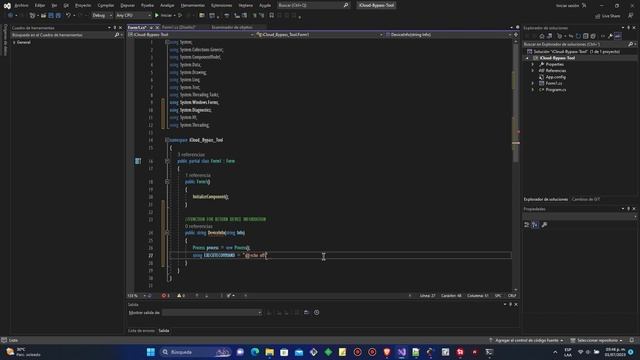The height and width of the screenshot is (360, 640).
Task: Click the CRLF line ending indicator
Action: point(512,296)
